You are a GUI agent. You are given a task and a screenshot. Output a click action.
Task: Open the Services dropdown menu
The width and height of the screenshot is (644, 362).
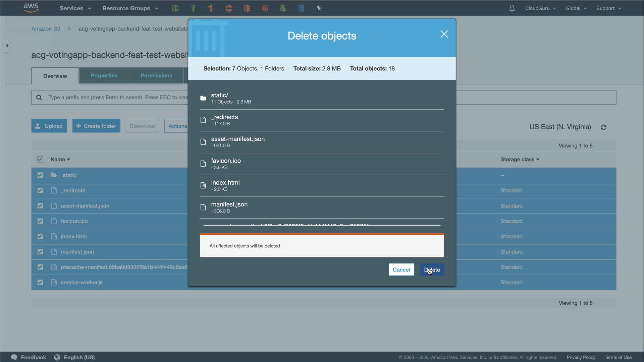point(75,8)
